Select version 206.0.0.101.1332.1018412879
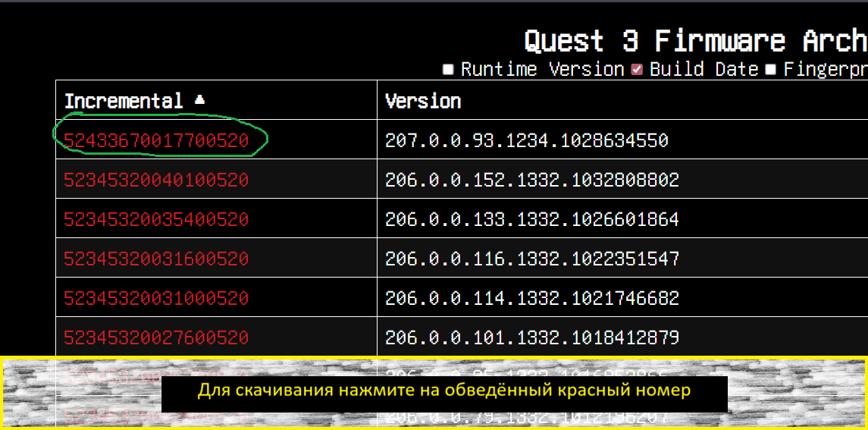The image size is (868, 430). coord(532,337)
